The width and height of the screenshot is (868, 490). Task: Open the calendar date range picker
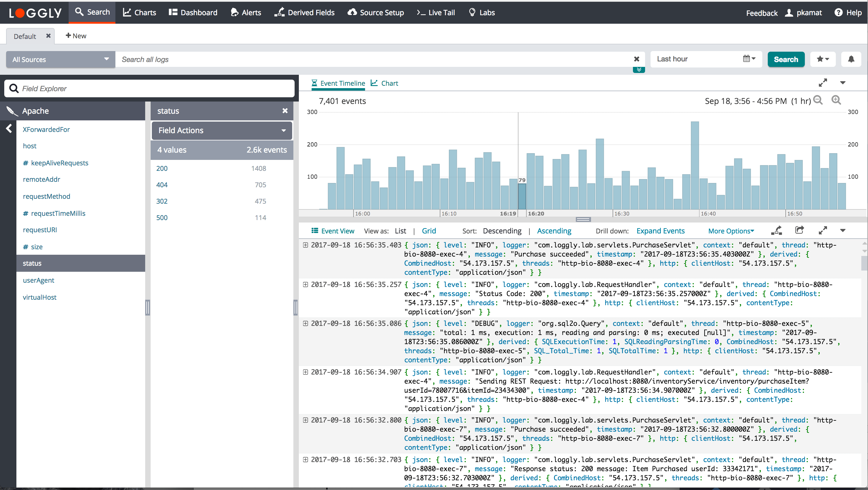click(x=749, y=59)
